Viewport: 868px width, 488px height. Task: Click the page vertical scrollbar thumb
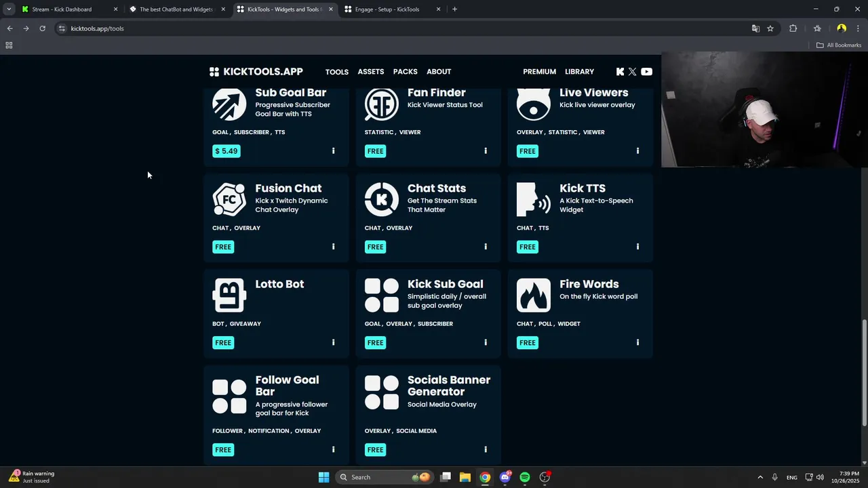(864, 373)
